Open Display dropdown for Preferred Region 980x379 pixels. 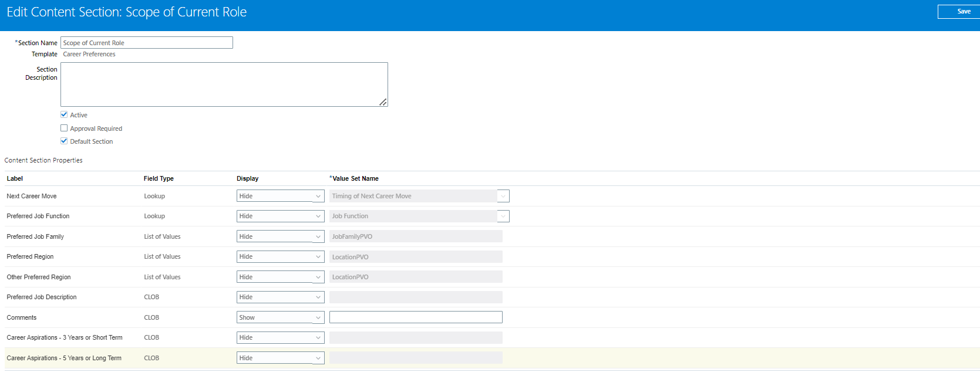coord(281,257)
